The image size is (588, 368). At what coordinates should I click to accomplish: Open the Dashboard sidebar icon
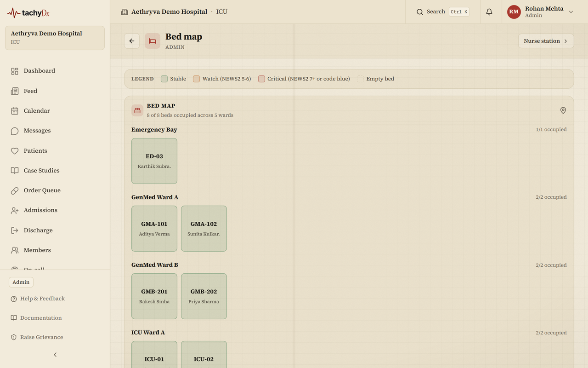[15, 71]
